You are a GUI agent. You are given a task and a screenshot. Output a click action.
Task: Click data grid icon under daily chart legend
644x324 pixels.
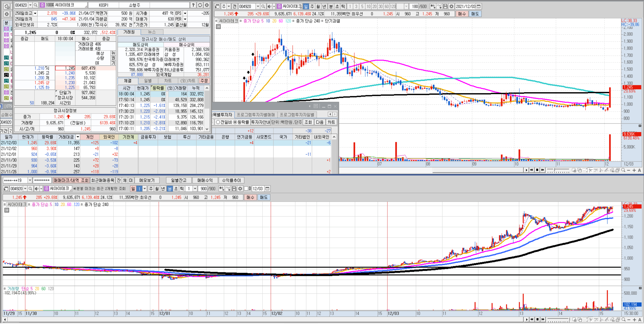point(218,26)
